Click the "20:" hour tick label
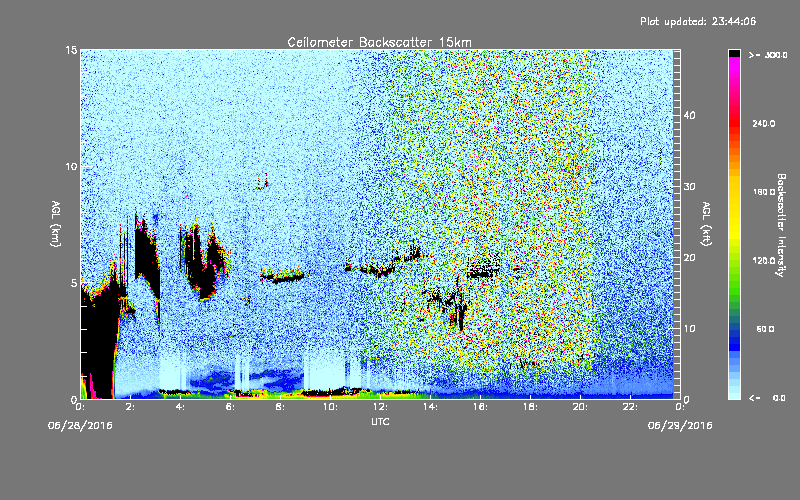The width and height of the screenshot is (800, 500). [580, 407]
